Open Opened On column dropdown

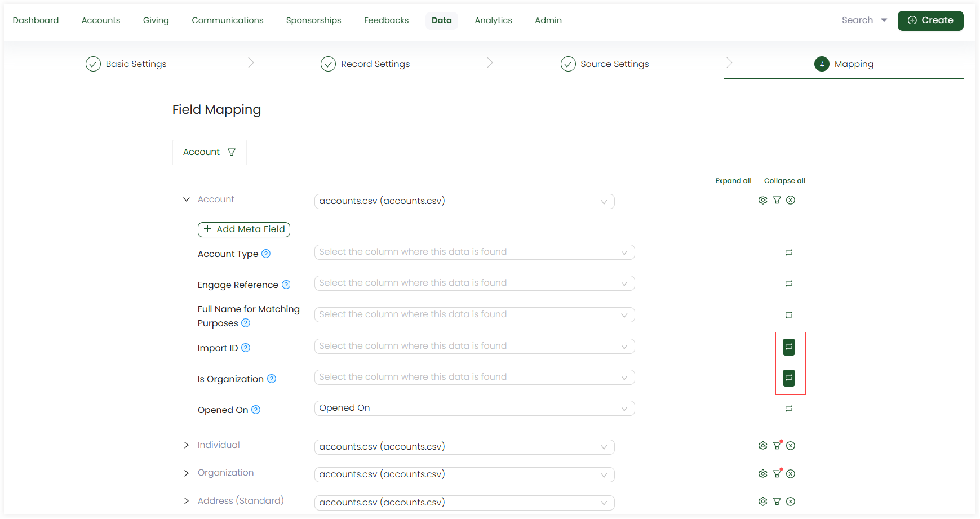[x=475, y=408]
